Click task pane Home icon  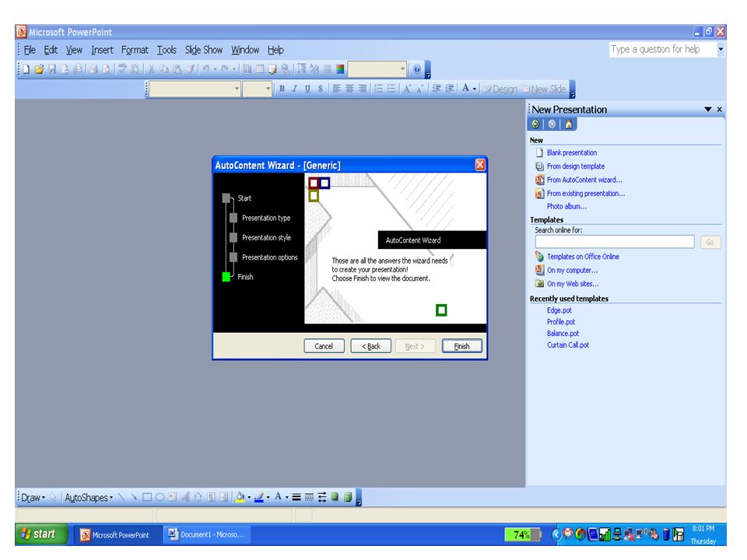568,124
